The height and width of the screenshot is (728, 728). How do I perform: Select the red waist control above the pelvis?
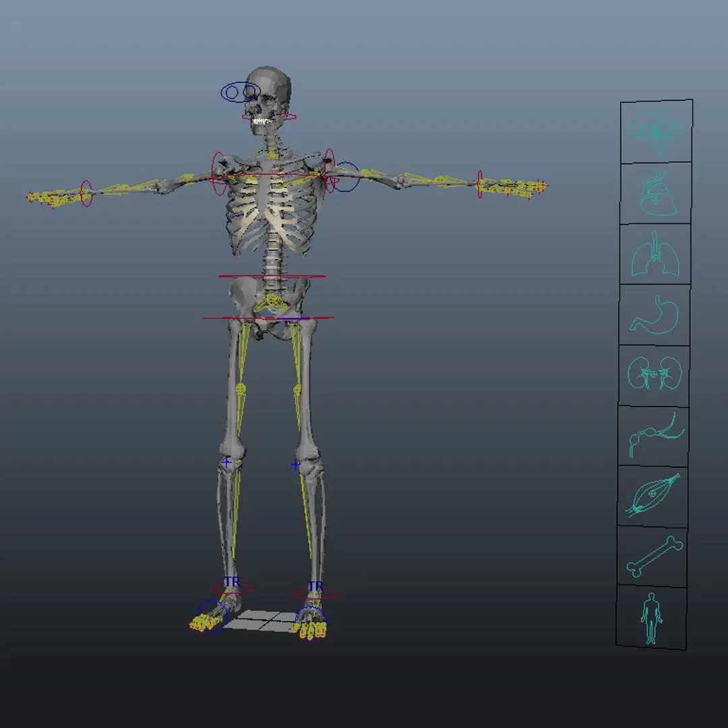(x=272, y=276)
